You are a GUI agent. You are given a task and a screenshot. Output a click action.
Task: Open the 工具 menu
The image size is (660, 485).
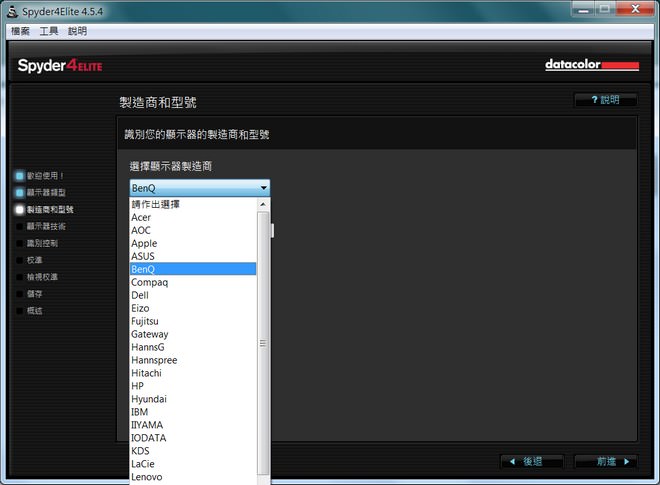click(49, 31)
